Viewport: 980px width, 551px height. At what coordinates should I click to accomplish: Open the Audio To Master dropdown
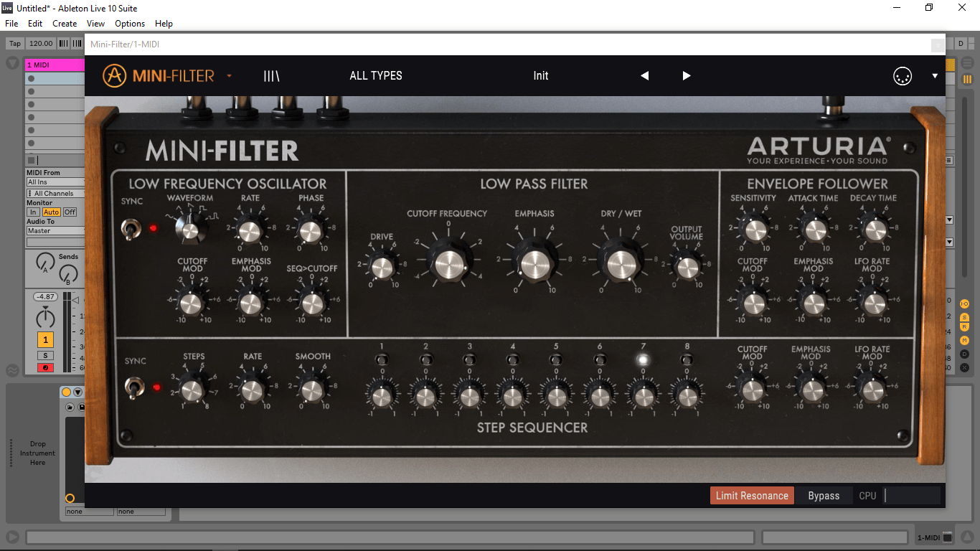pyautogui.click(x=55, y=231)
